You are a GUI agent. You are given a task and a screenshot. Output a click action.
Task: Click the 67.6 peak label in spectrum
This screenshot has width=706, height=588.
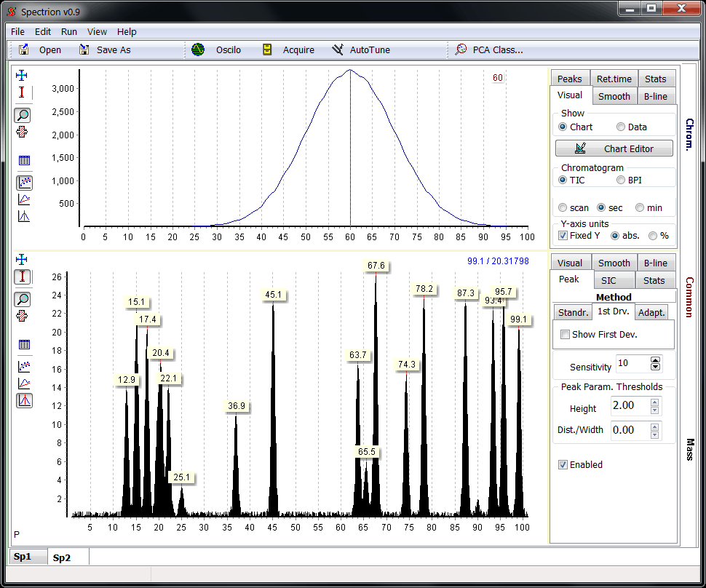[x=376, y=266]
